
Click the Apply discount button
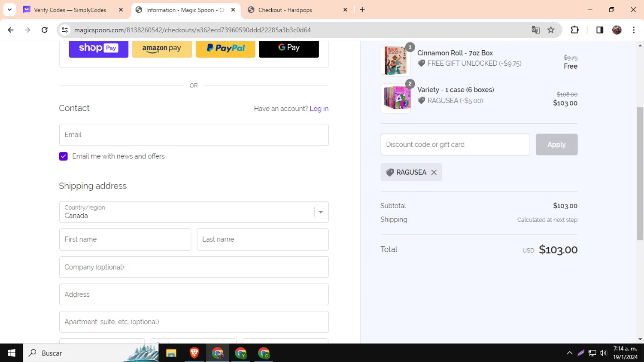tap(556, 145)
